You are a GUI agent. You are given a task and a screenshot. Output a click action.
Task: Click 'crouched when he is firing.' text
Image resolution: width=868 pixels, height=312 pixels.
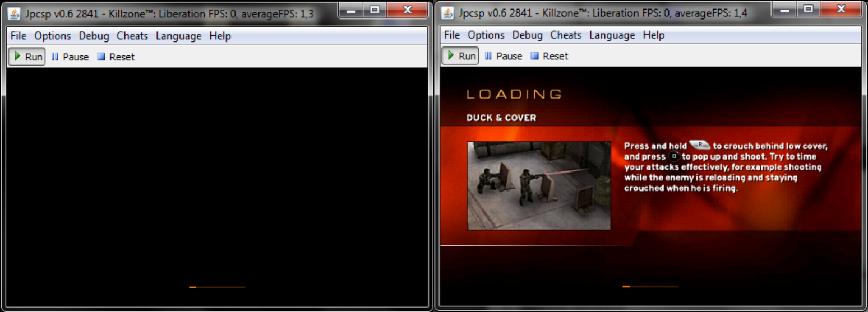[681, 188]
